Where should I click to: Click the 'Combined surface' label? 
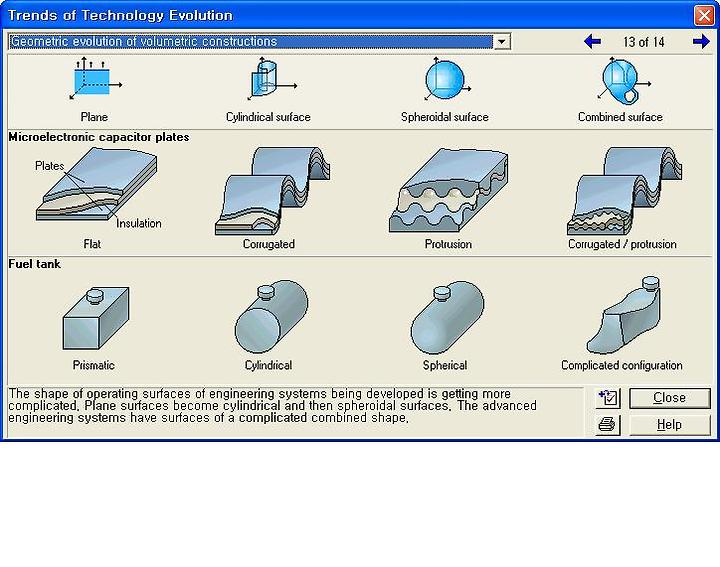click(x=620, y=117)
